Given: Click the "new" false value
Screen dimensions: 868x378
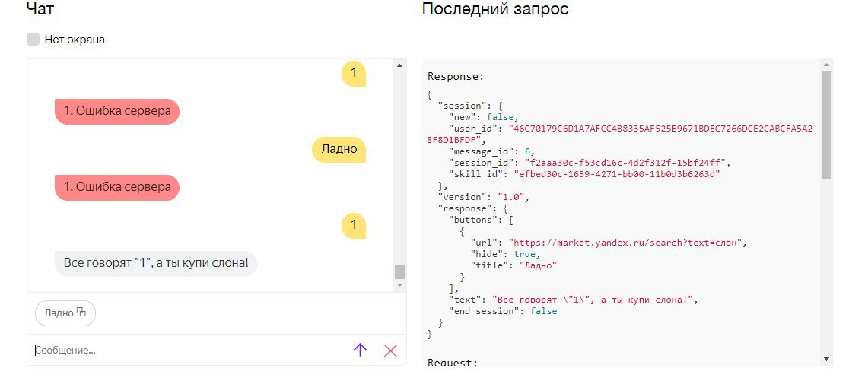Looking at the screenshot, I should (x=501, y=117).
